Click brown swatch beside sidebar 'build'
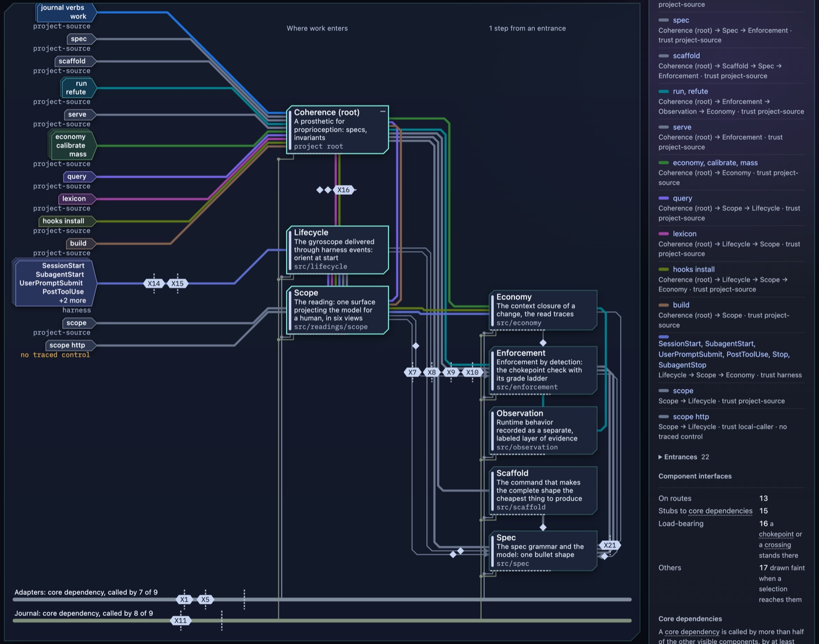Viewport: 819px width, 644px height. click(x=663, y=305)
